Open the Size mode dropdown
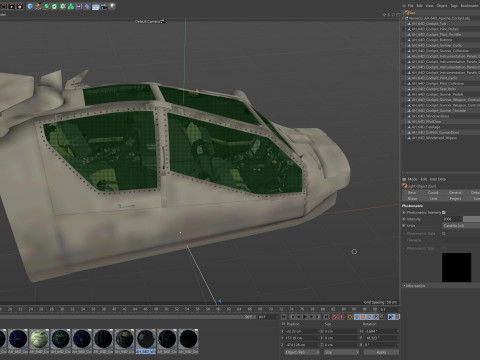 [341, 352]
